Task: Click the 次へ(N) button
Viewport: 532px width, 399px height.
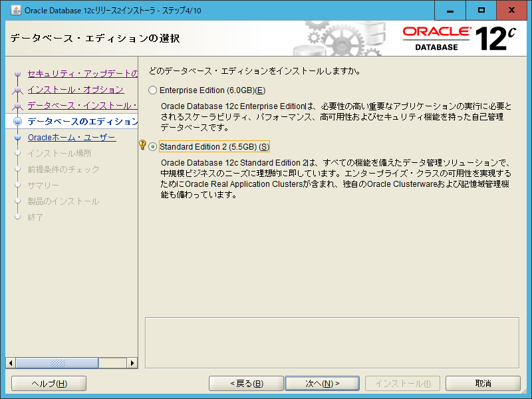Action: pos(322,383)
